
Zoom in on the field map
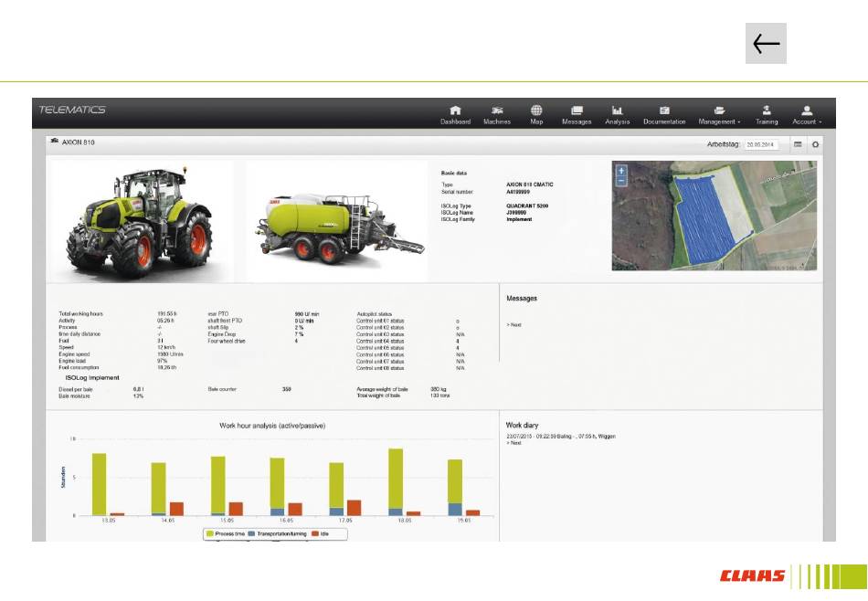pos(621,171)
